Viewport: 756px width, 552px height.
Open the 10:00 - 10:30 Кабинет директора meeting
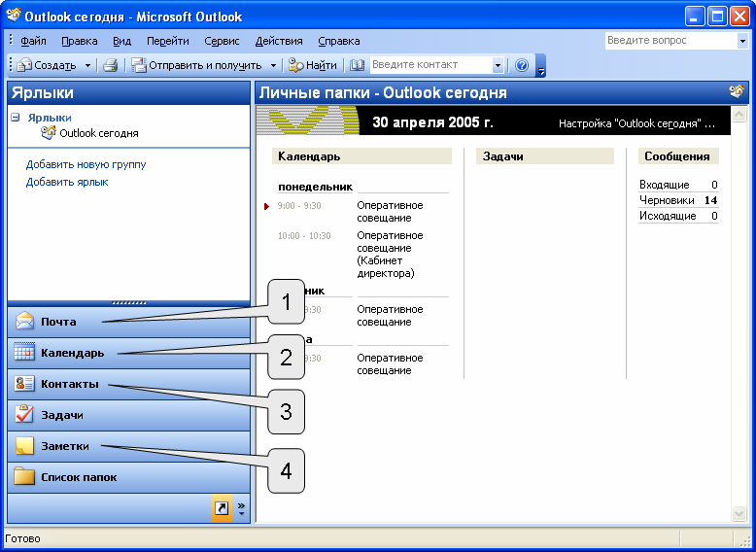click(390, 255)
